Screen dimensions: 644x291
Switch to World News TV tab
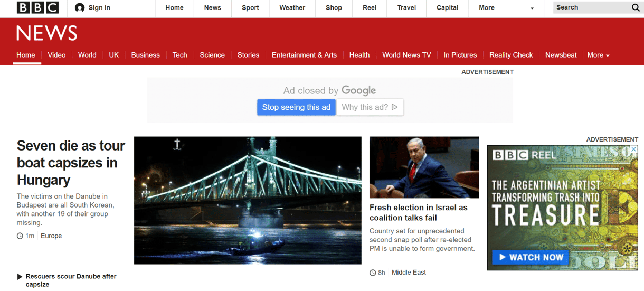point(406,55)
